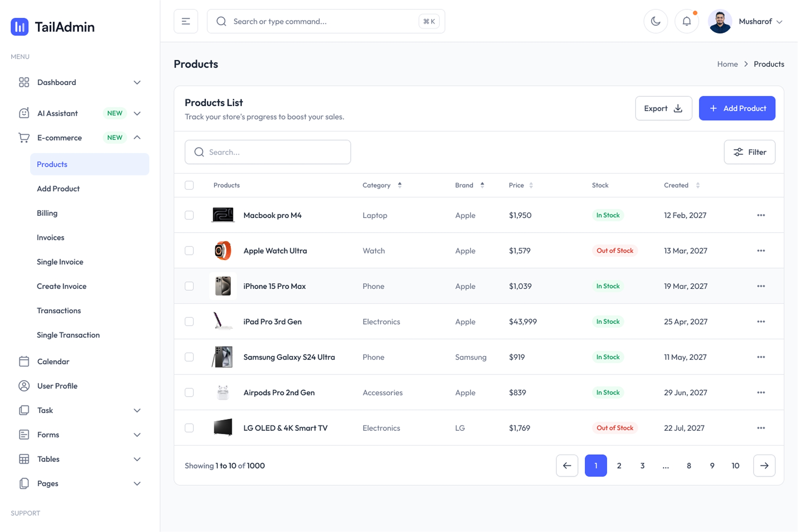798x532 pixels.
Task: Check the Apple Watch Ultra row checkbox
Action: click(189, 251)
